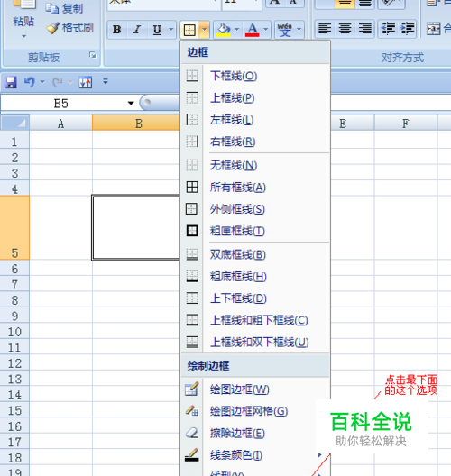Viewport: 451px width, 476px height.
Task: Click the Name Box showing B5
Action: tap(61, 104)
